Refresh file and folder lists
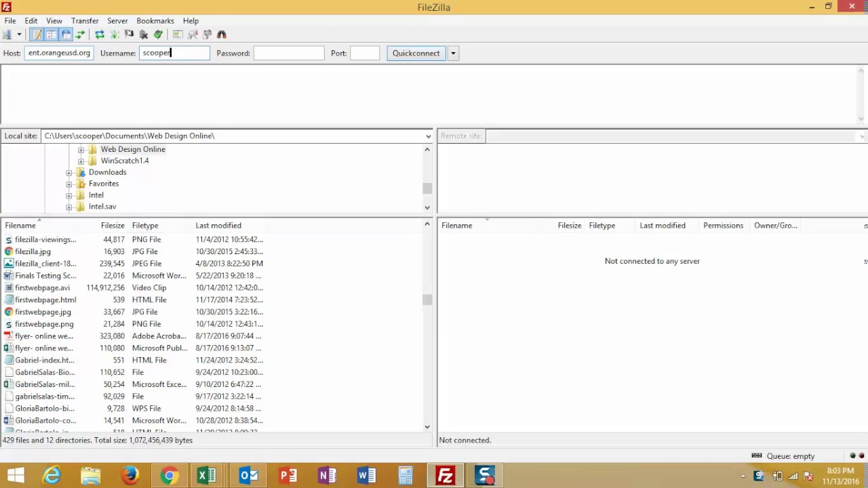 pyautogui.click(x=100, y=35)
